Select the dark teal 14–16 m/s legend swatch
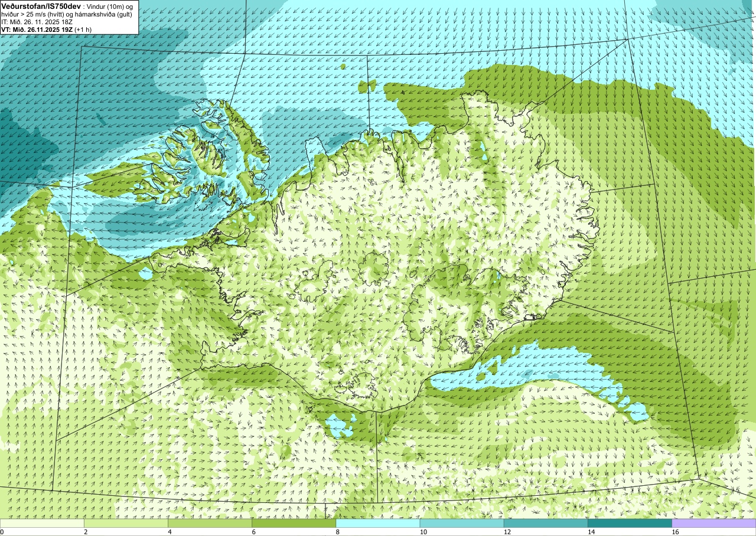 (630, 523)
